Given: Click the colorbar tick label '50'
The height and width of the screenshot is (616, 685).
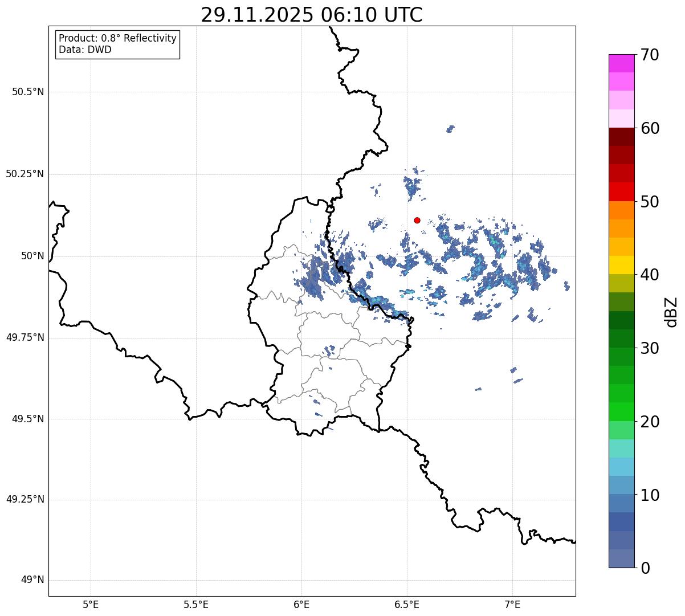Looking at the screenshot, I should pos(649,202).
